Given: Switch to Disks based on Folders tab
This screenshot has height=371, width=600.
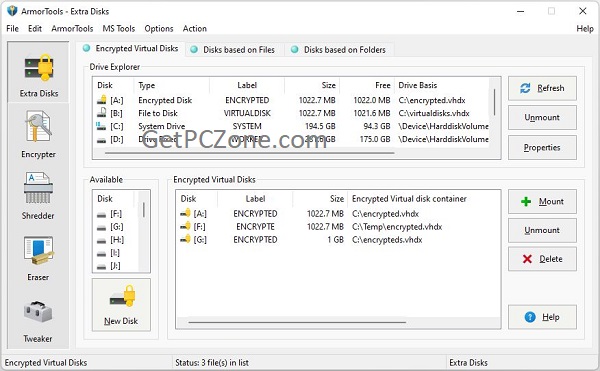Looking at the screenshot, I should pos(339,50).
